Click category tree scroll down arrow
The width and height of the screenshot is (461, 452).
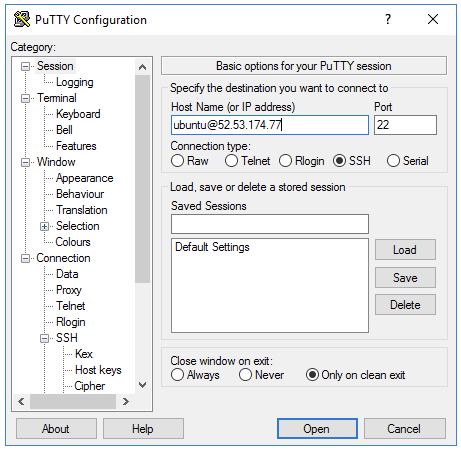[142, 385]
